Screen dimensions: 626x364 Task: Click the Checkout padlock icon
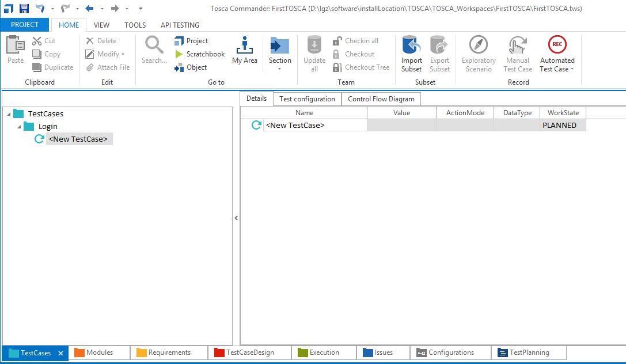coord(336,54)
